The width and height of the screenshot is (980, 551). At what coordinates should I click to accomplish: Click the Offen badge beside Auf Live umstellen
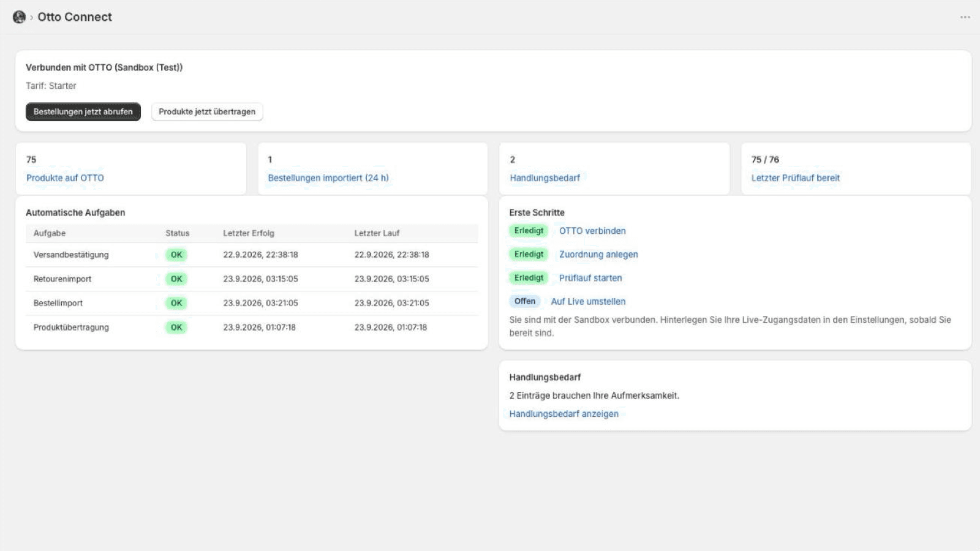click(524, 301)
